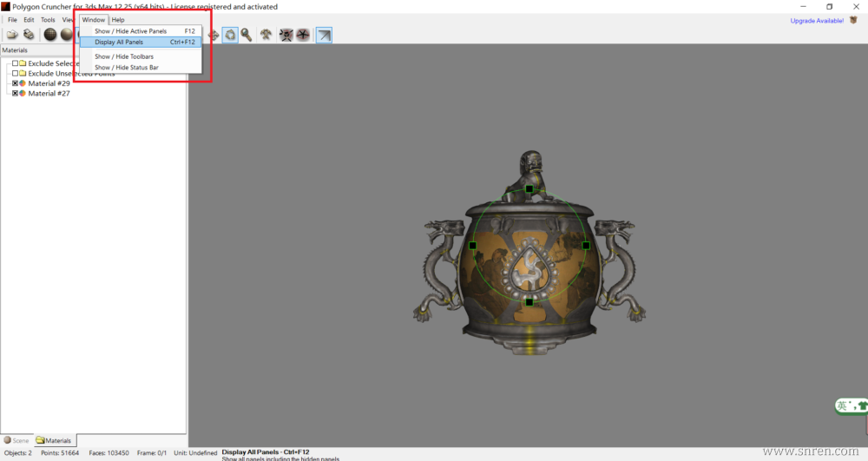This screenshot has width=868, height=461.
Task: Select the Material #27 tree row
Action: [x=49, y=94]
